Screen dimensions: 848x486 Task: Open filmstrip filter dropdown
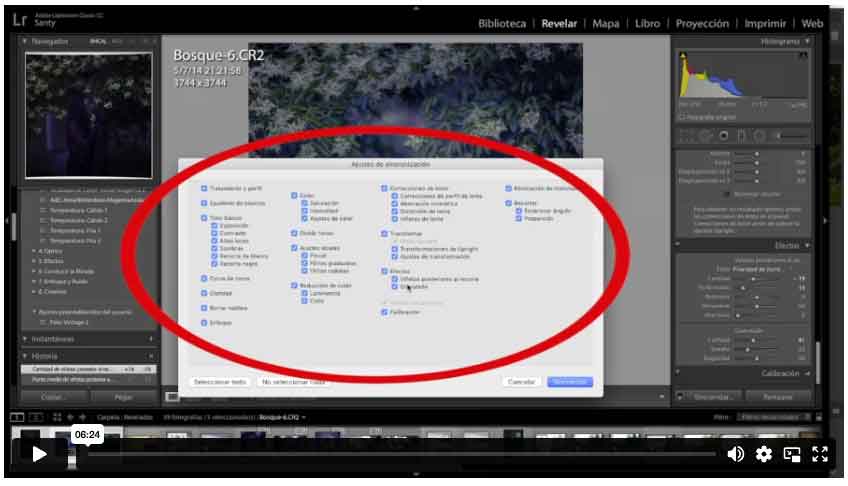(x=773, y=417)
